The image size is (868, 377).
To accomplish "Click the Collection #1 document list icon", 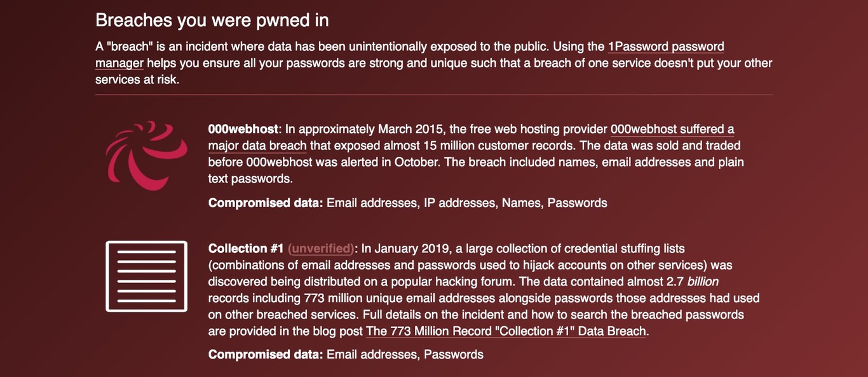I will point(146,277).
